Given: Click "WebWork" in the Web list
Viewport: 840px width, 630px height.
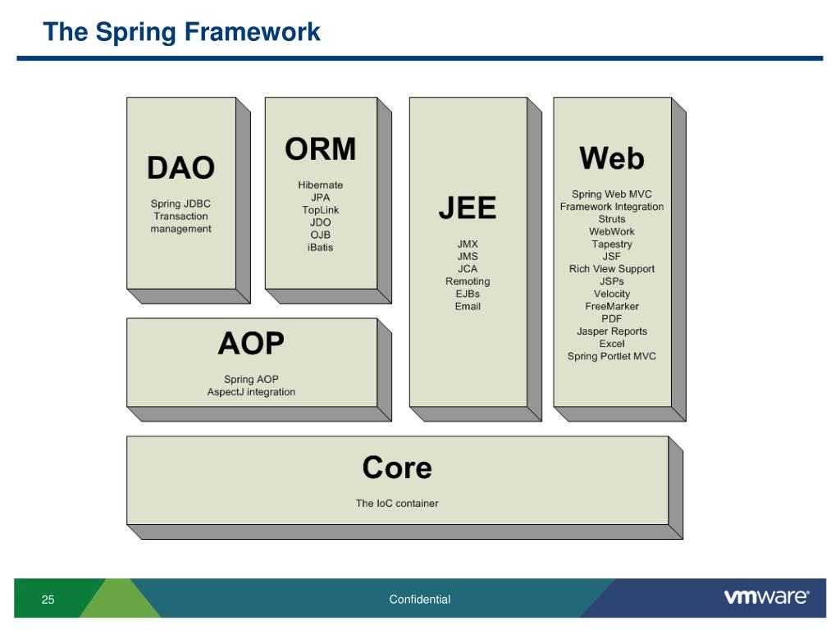Looking at the screenshot, I should coord(612,231).
